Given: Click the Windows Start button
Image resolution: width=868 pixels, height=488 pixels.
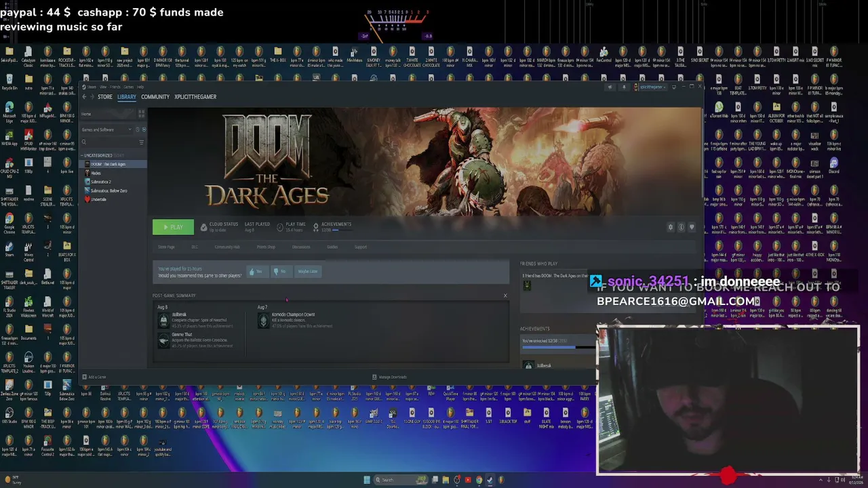Looking at the screenshot, I should 367,480.
